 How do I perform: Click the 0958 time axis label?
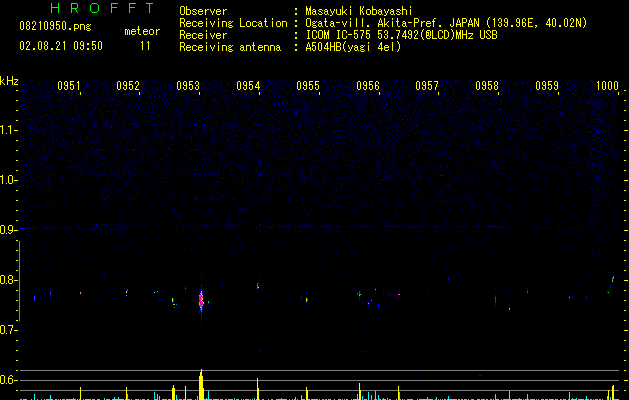coord(487,86)
